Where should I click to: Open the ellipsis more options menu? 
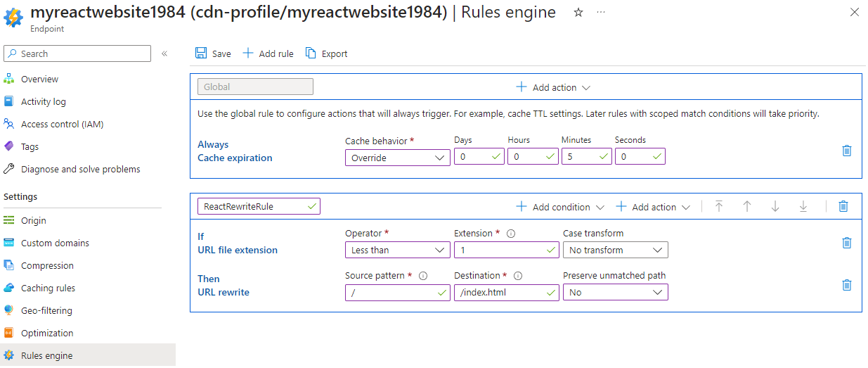[600, 13]
